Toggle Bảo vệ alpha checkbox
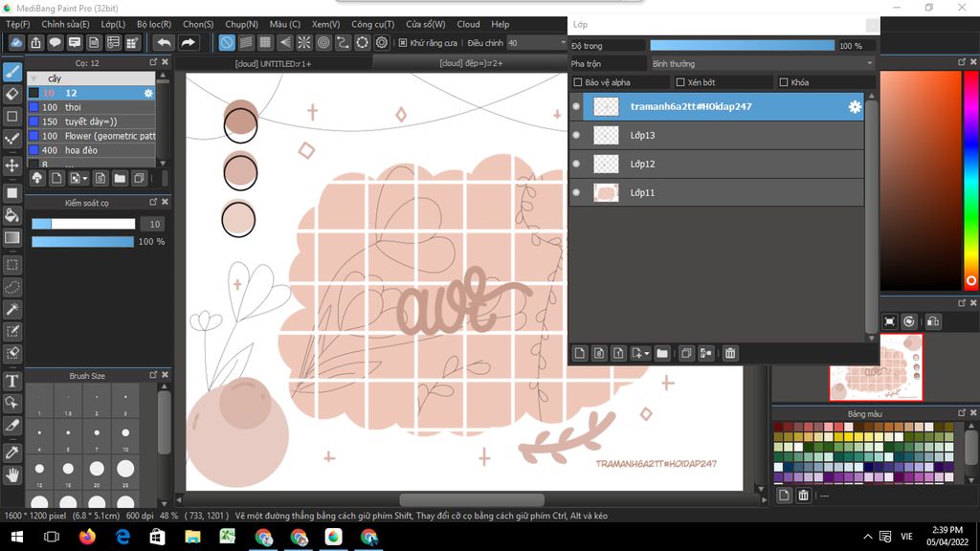The height and width of the screenshot is (551, 980). click(578, 82)
